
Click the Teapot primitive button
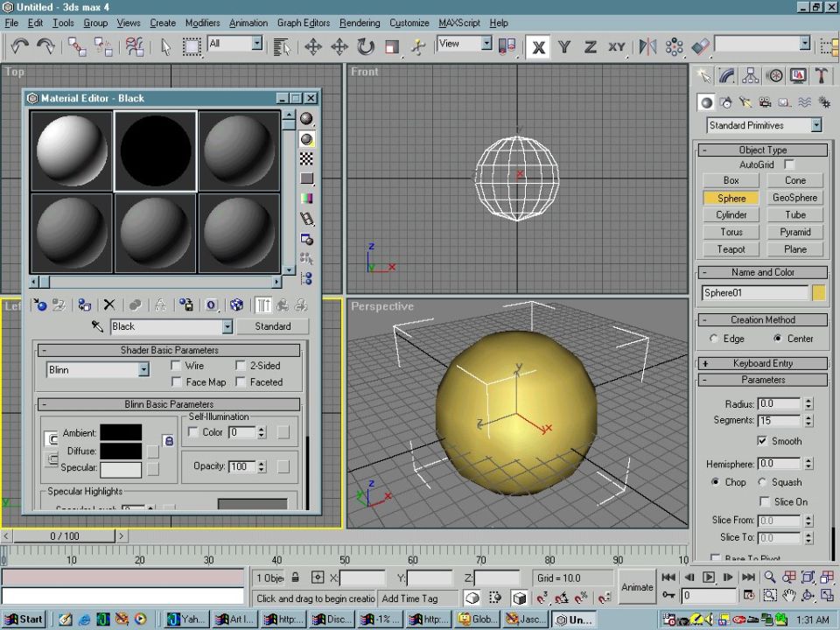(731, 249)
